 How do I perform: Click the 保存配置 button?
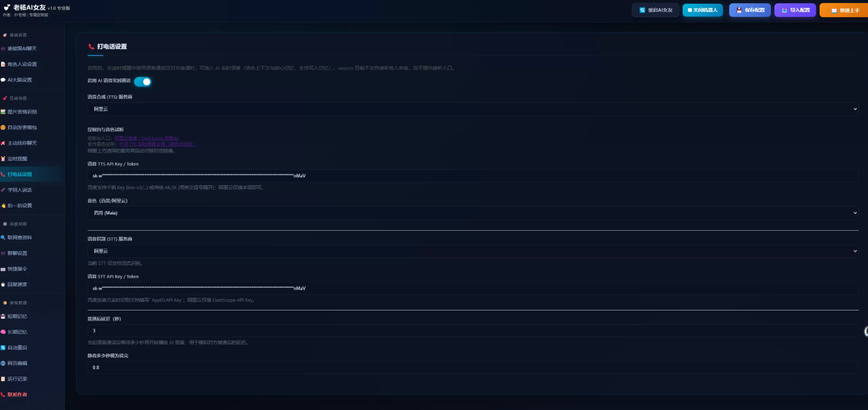[750, 10]
